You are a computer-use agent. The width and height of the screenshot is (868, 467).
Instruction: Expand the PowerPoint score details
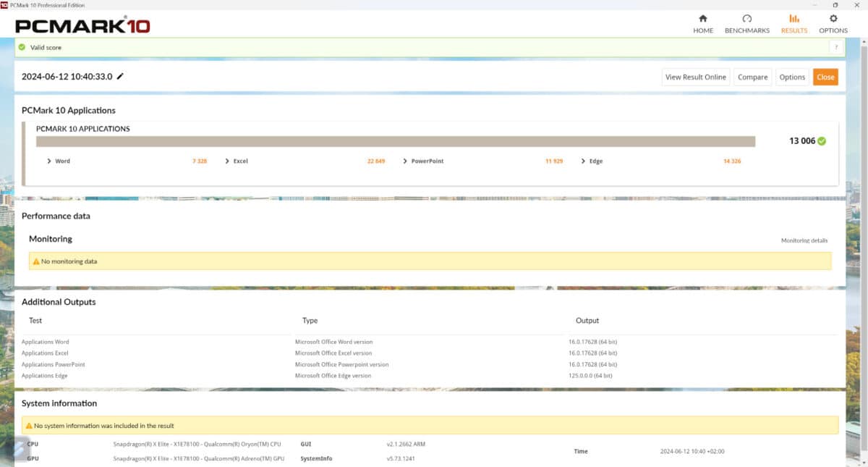pyautogui.click(x=405, y=161)
